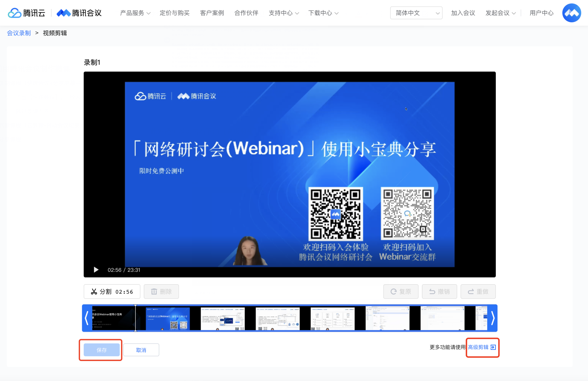Select third timeline thumbnail with white slide
This screenshot has width=588, height=381.
pyautogui.click(x=222, y=318)
